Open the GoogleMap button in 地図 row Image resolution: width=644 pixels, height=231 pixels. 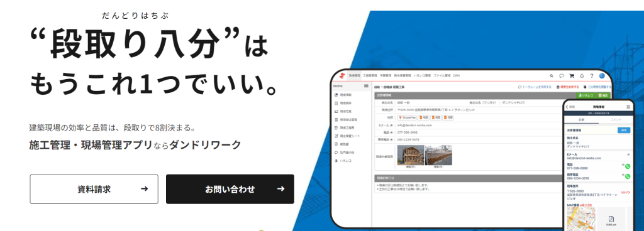(x=407, y=117)
